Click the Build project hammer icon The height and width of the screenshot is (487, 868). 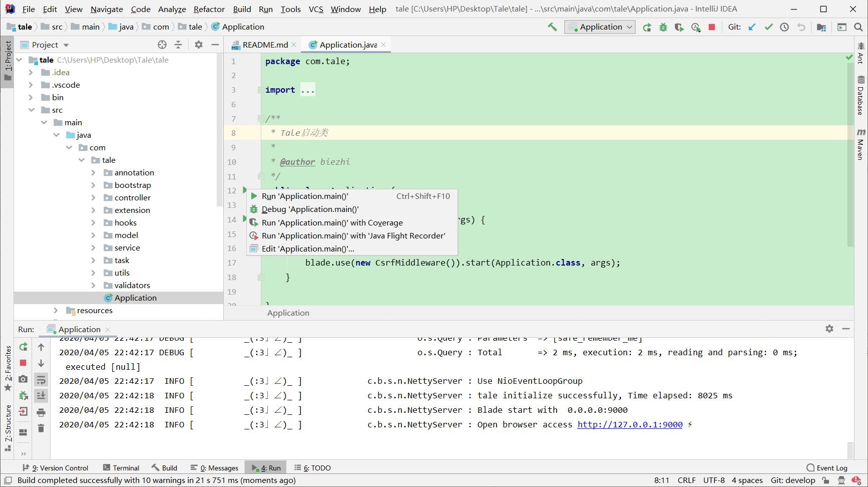[x=552, y=27]
